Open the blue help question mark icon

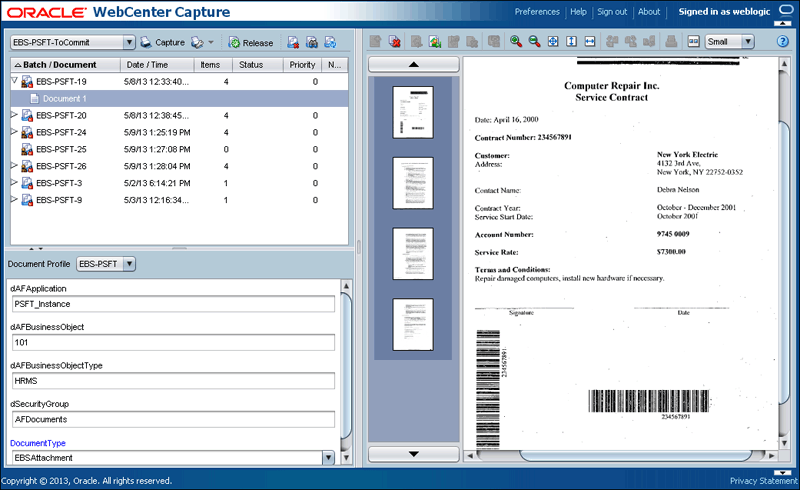(x=783, y=41)
